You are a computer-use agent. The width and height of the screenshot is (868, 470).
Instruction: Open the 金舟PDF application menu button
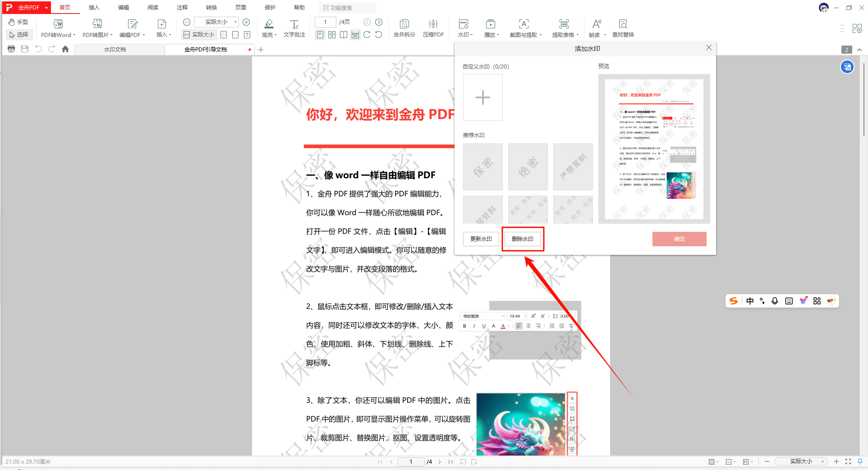(x=27, y=7)
